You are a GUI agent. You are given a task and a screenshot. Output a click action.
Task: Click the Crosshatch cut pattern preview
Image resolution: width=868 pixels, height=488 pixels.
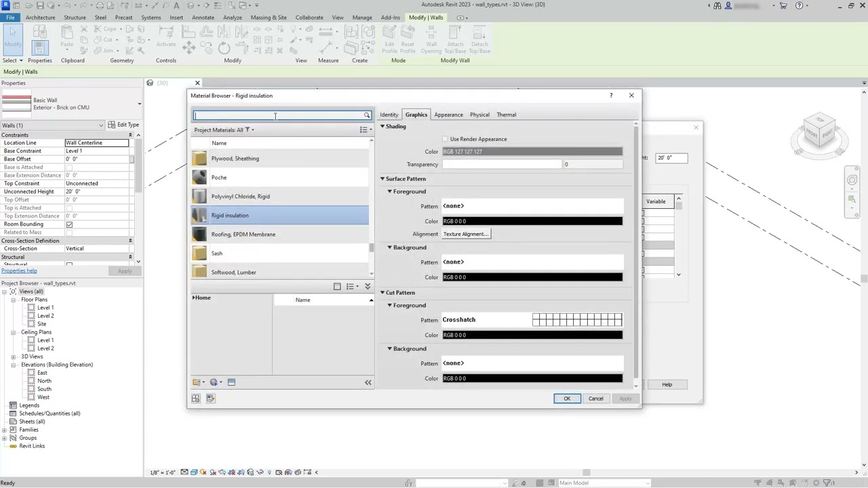pyautogui.click(x=577, y=320)
